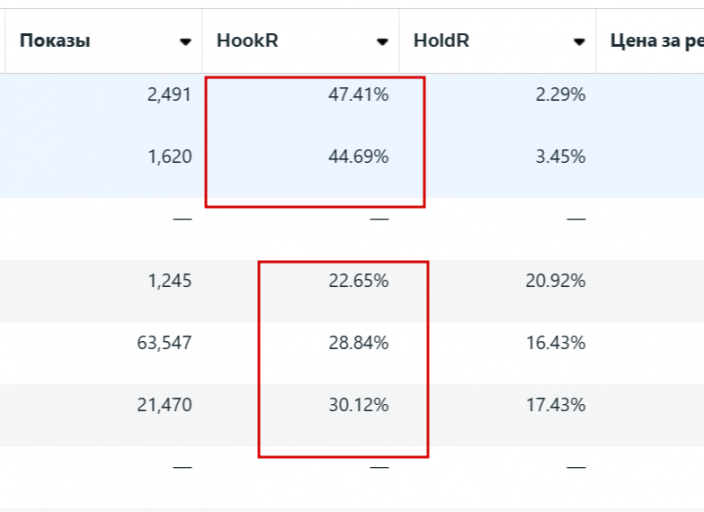
Task: Select the 20.92% HoldR value
Action: click(555, 281)
